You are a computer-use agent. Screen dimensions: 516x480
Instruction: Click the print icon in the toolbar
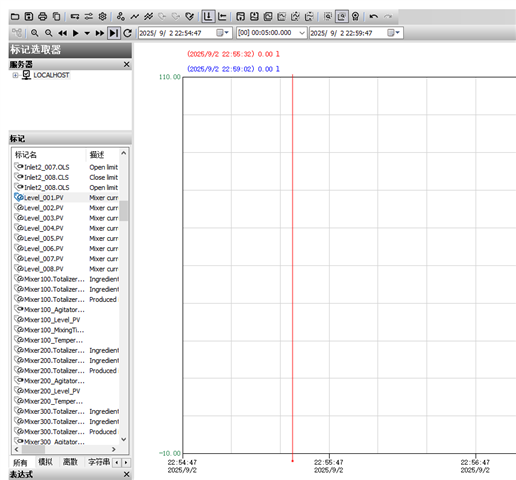click(x=43, y=16)
